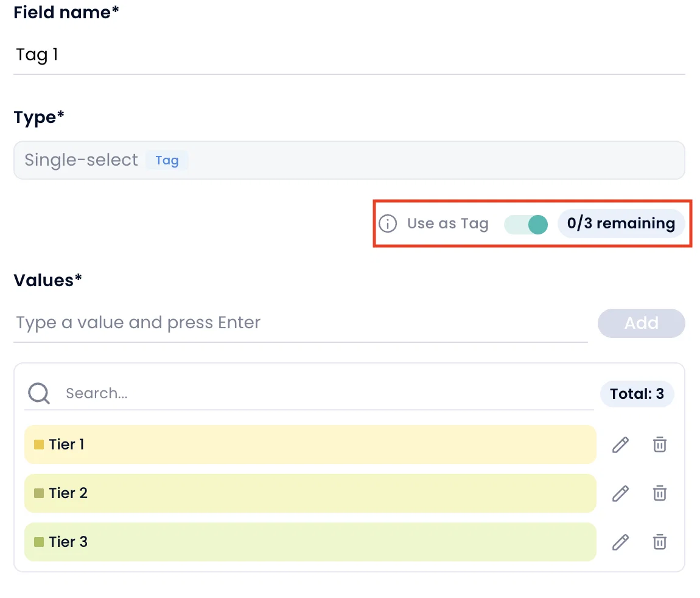This screenshot has width=700, height=598.
Task: Click the info icon next to Use as Tag
Action: [388, 223]
